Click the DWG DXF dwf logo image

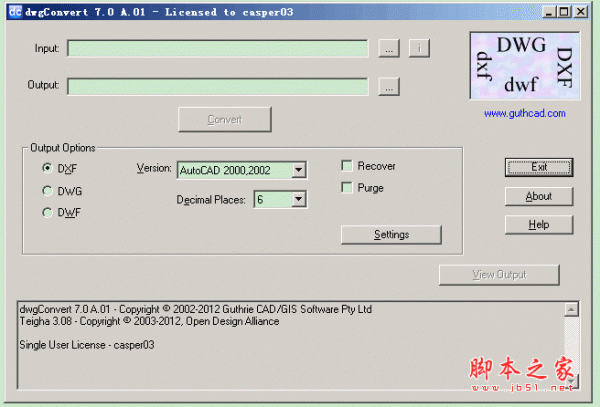click(x=525, y=66)
